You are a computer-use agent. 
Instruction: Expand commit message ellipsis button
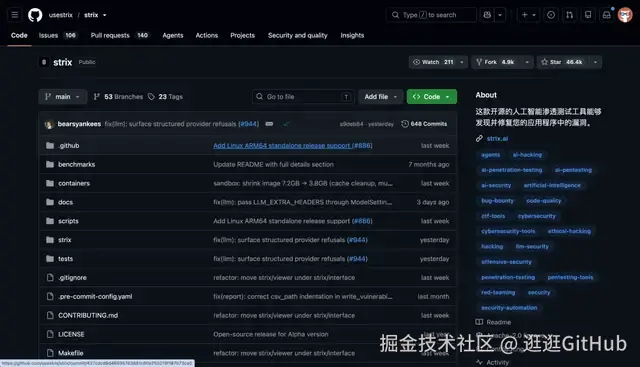[269, 124]
